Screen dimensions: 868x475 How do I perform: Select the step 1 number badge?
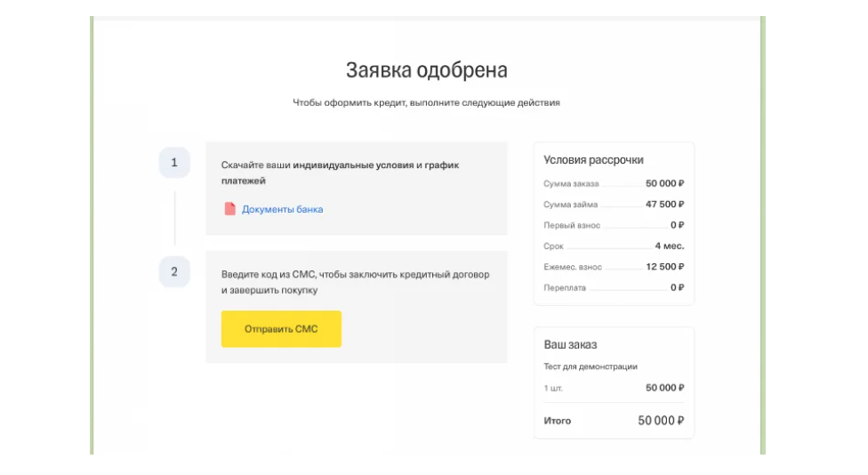[x=174, y=162]
